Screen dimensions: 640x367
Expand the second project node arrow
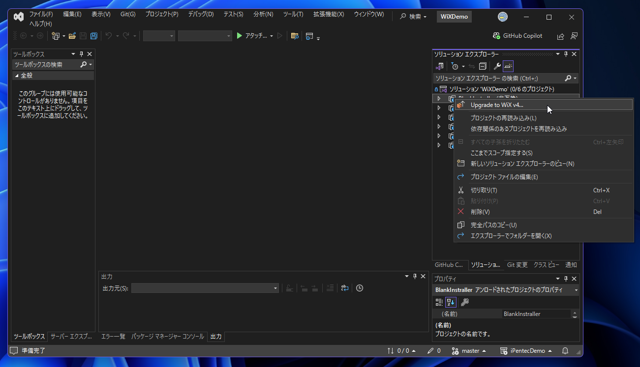(x=439, y=108)
